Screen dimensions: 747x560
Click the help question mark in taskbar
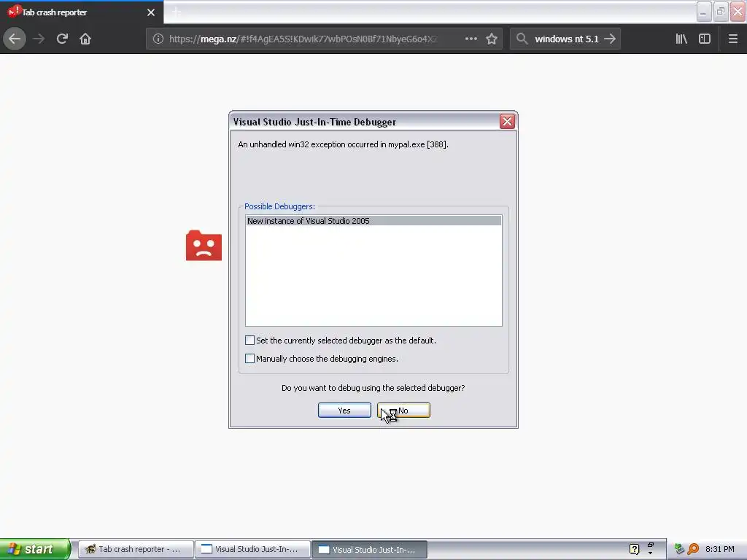click(634, 549)
